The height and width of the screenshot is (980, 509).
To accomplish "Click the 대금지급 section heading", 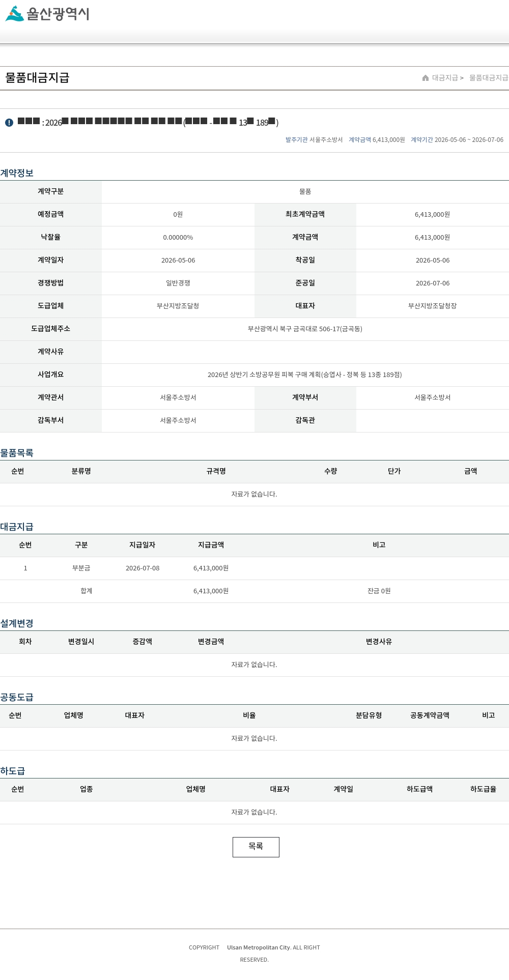I will pos(17,527).
